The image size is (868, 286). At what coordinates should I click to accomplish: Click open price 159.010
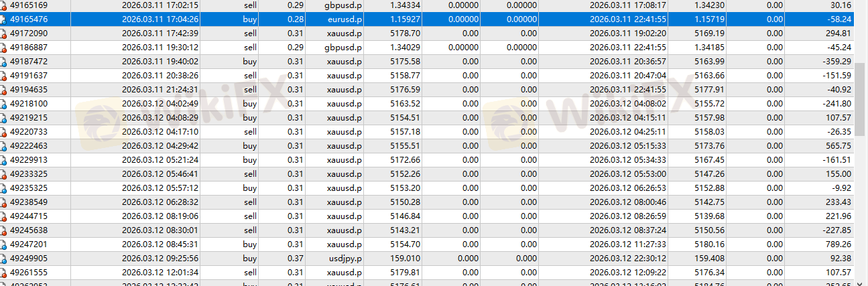click(x=406, y=259)
